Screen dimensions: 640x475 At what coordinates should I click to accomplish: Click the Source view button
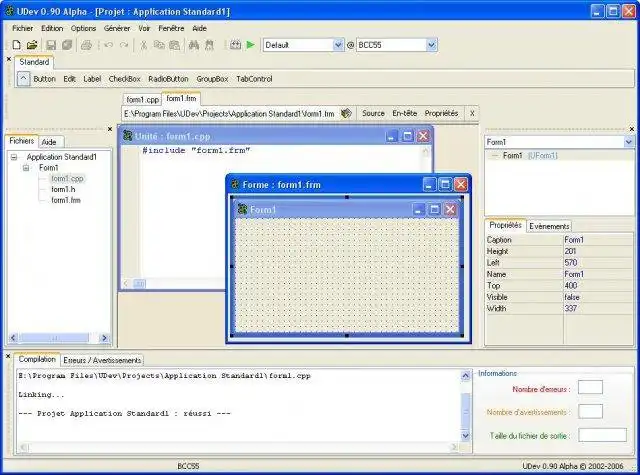click(373, 113)
